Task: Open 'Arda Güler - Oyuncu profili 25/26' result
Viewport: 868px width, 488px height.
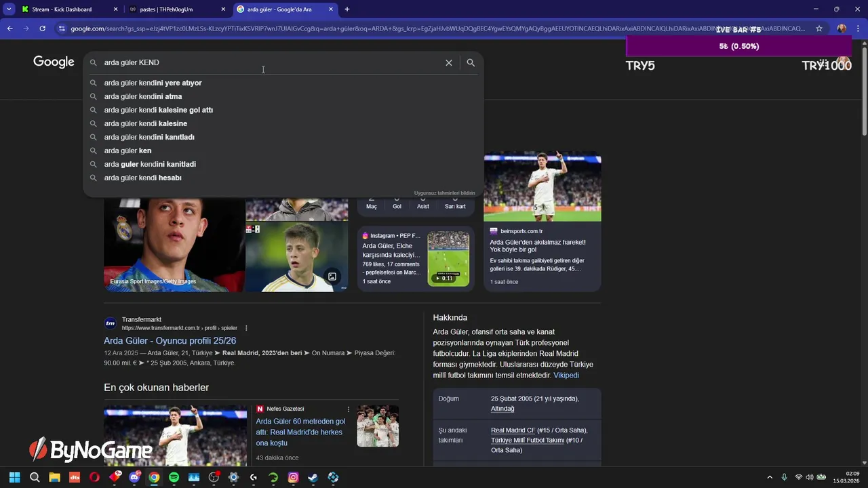Action: (x=170, y=341)
